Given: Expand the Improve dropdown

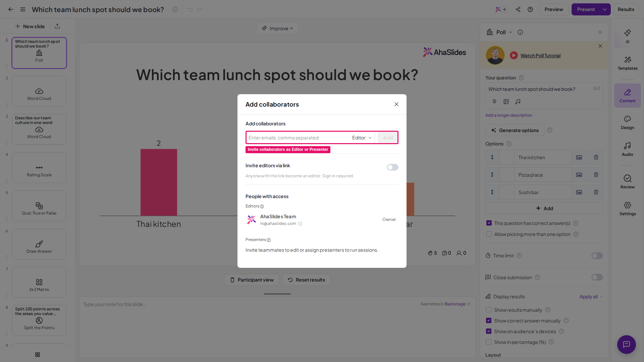Looking at the screenshot, I should point(277,28).
